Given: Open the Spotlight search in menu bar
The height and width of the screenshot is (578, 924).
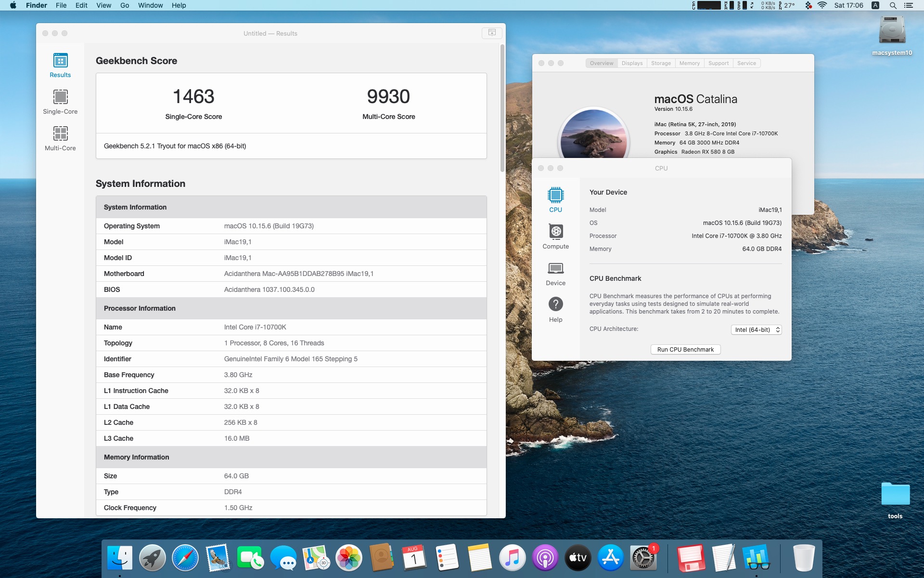Looking at the screenshot, I should click(x=893, y=5).
